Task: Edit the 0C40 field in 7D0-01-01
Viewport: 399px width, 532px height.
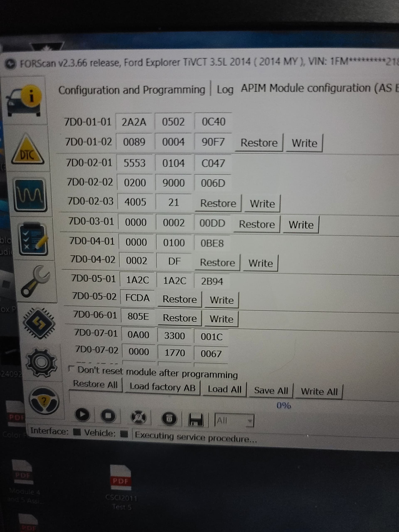Action: (213, 122)
